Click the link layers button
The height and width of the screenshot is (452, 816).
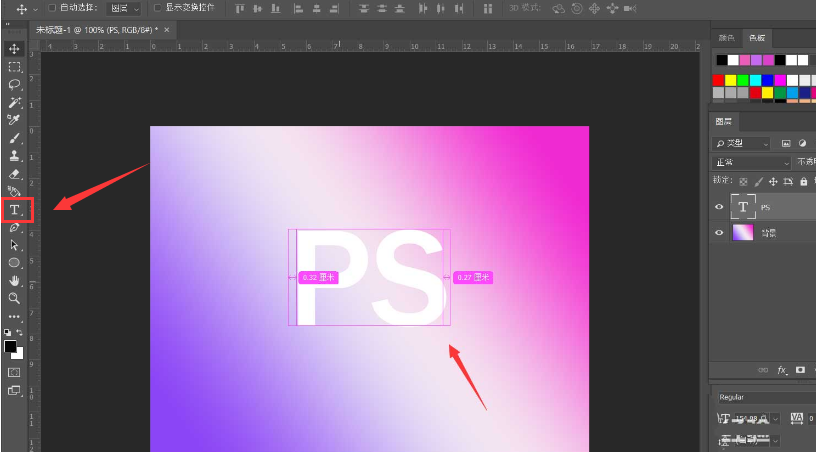[763, 370]
